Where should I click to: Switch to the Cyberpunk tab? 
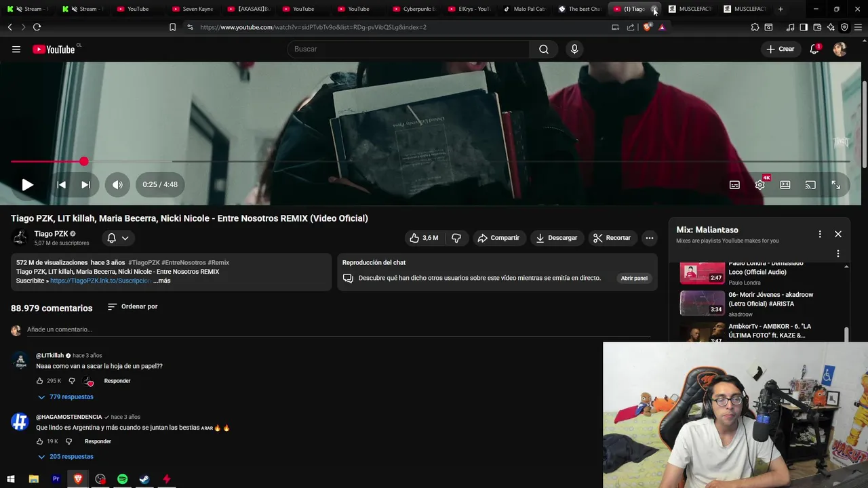tap(414, 9)
